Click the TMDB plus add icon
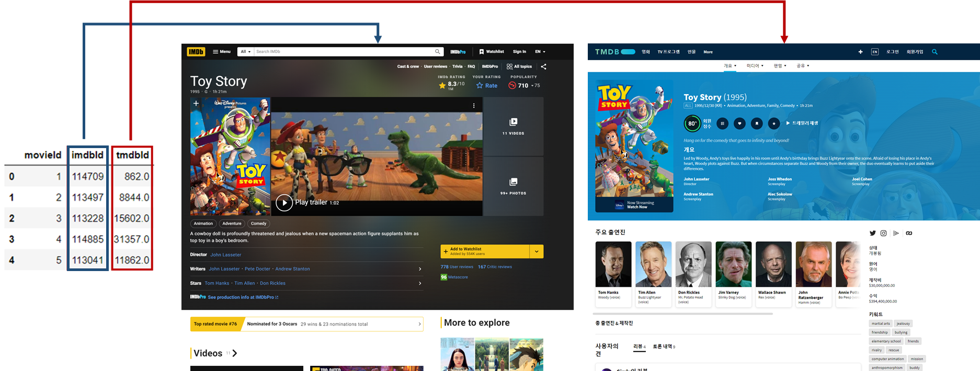The height and width of the screenshot is (371, 980). pos(860,52)
